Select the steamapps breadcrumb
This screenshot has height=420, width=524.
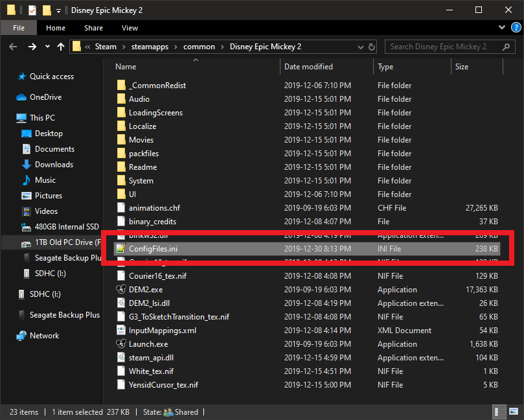(150, 47)
